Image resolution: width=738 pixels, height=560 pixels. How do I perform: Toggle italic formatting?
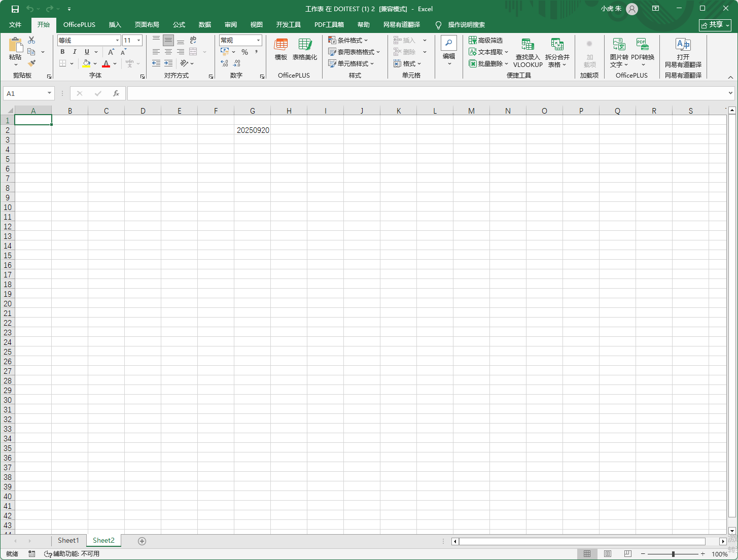pyautogui.click(x=75, y=52)
